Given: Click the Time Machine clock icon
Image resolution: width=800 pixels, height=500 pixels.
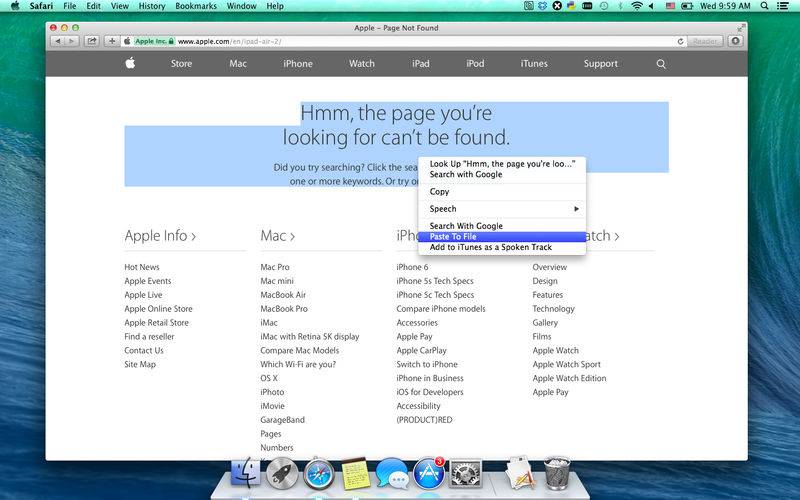Looking at the screenshot, I should pos(604,6).
